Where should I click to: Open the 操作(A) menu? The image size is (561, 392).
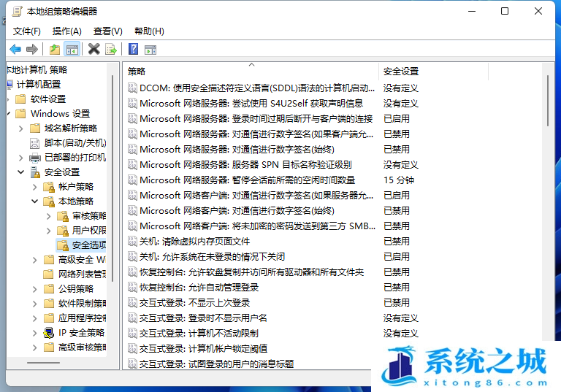click(x=67, y=31)
